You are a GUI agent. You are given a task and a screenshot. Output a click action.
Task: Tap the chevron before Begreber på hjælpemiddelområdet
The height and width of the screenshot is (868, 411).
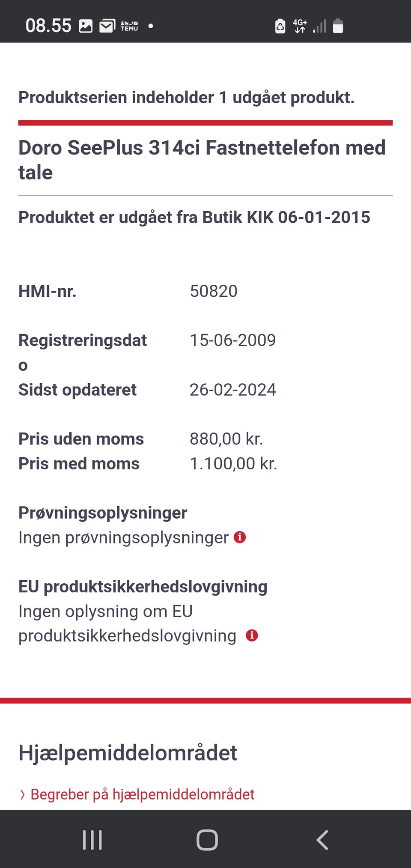coord(23,795)
